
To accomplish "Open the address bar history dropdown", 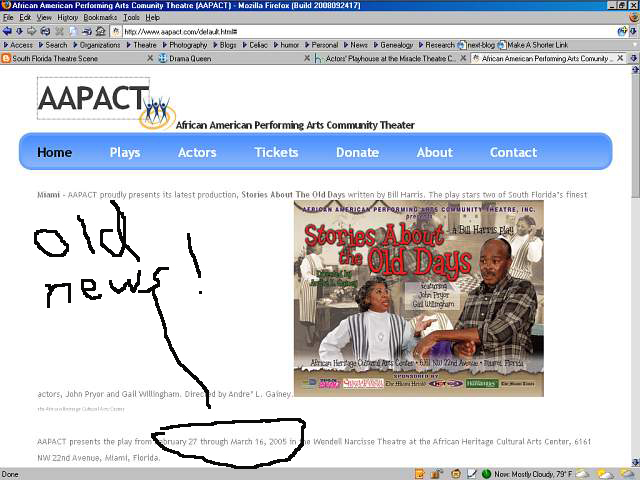I will (633, 31).
